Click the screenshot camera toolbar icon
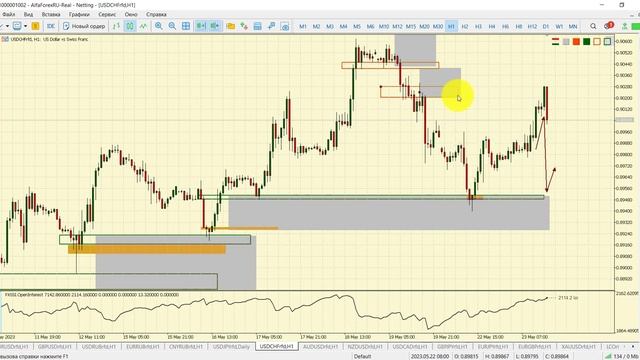Screen dimensions: 640x360 [x=285, y=26]
